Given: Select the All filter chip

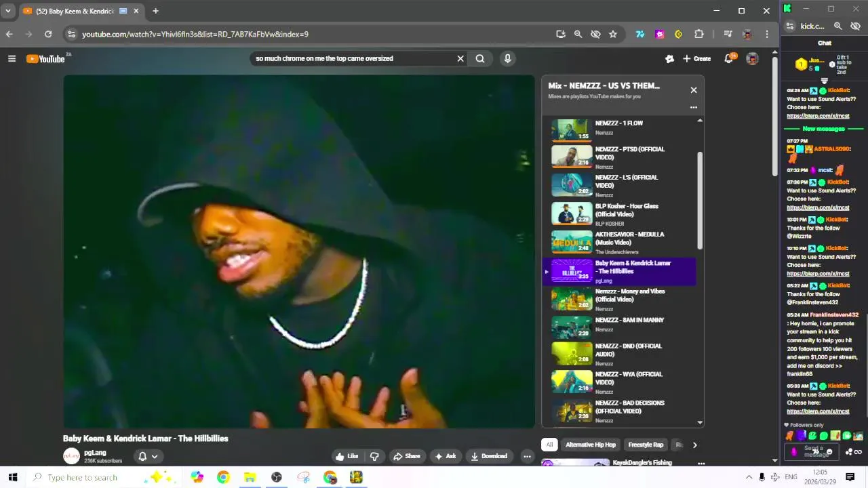Looking at the screenshot, I should pyautogui.click(x=549, y=445).
